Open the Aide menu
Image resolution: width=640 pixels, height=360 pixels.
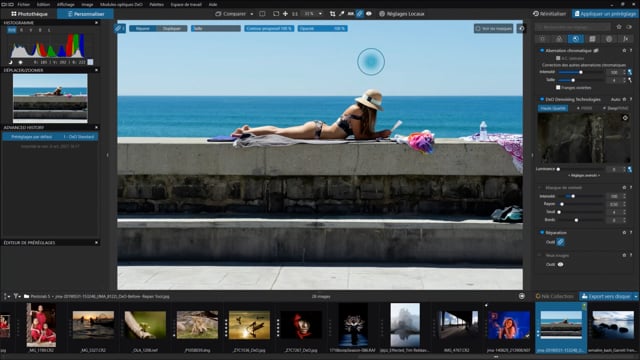point(213,4)
